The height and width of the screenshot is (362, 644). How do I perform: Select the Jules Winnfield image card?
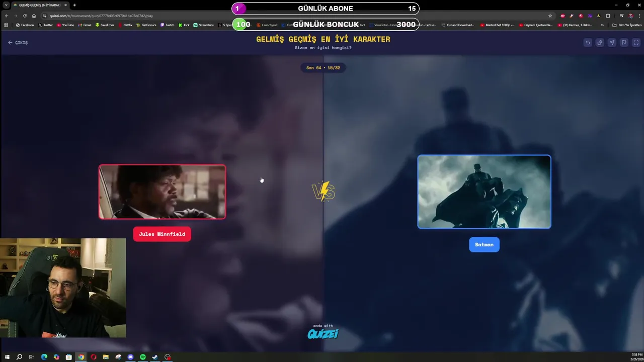click(162, 192)
